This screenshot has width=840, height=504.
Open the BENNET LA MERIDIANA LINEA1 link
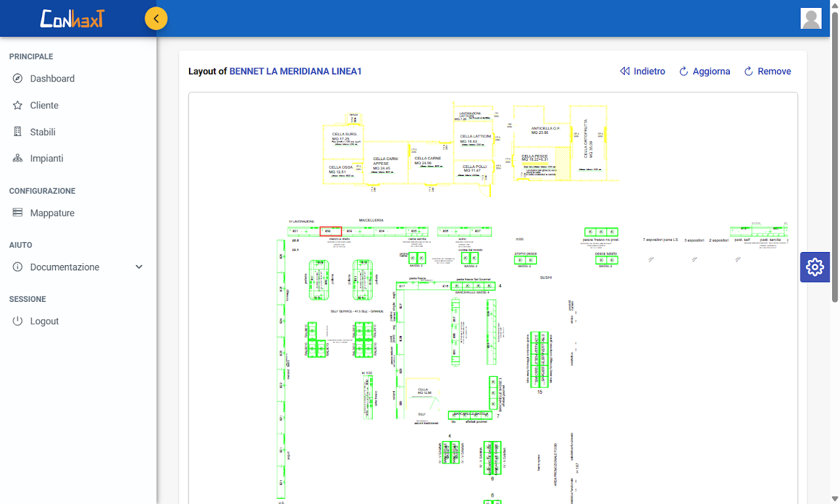(x=295, y=72)
